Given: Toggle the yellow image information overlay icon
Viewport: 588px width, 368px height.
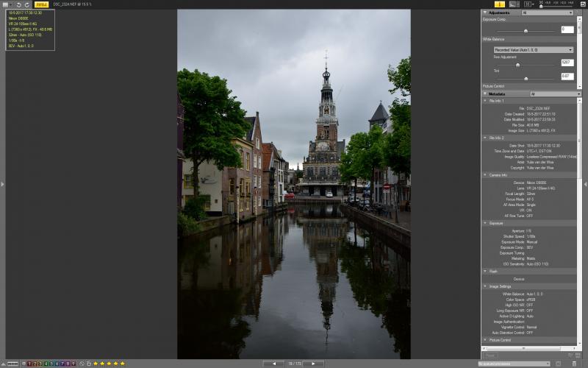Looking at the screenshot, I should coord(500,4).
